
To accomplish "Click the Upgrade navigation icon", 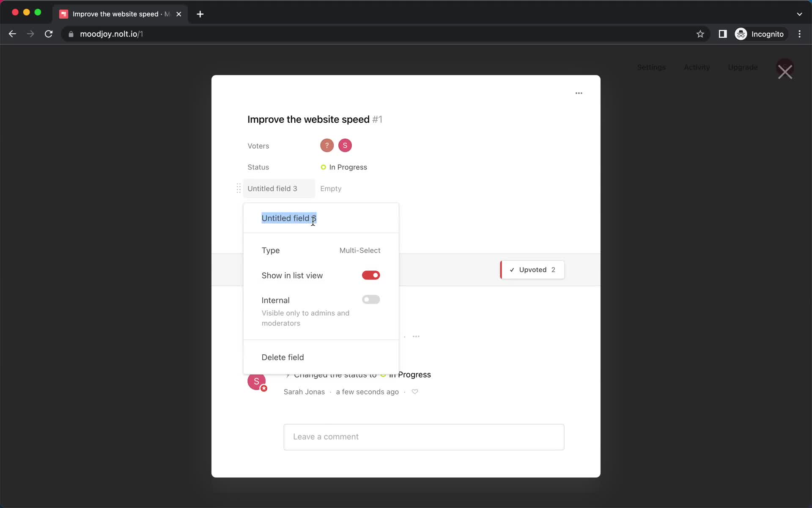I will (743, 67).
